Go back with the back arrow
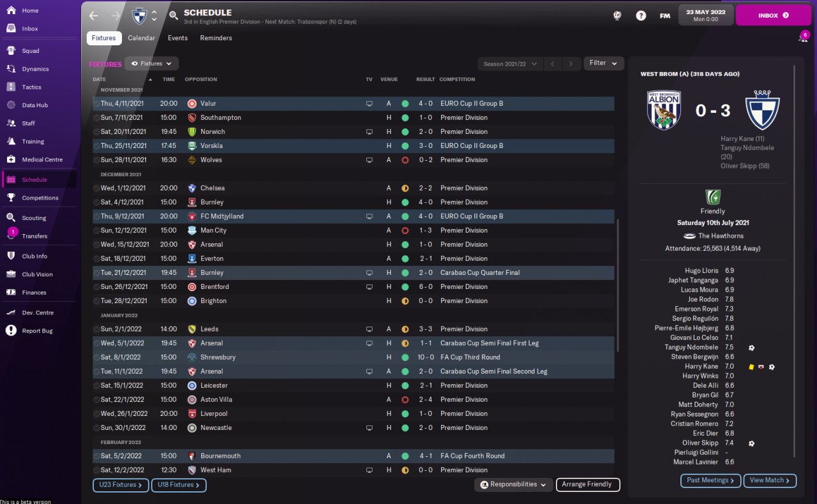 [94, 15]
